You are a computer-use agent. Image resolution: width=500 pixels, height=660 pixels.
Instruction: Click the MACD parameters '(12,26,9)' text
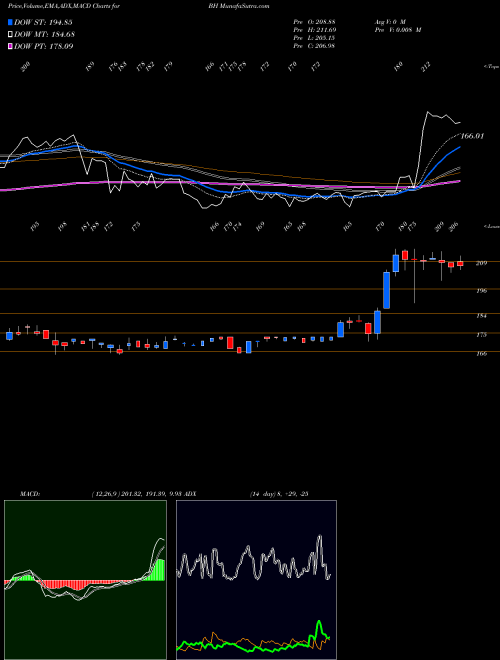pyautogui.click(x=106, y=494)
